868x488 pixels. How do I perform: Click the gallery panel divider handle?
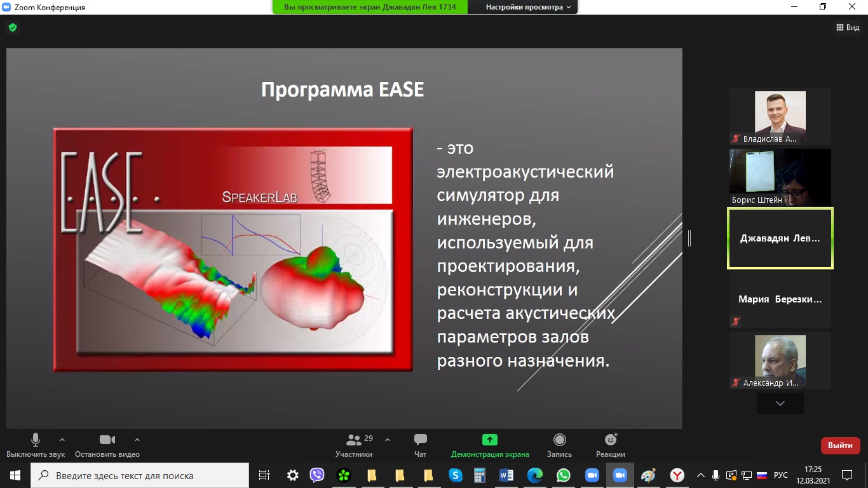(x=689, y=238)
